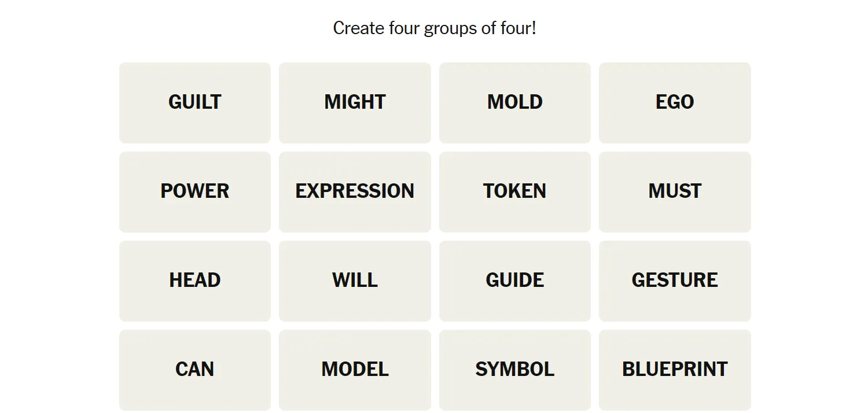
Task: Toggle selection of the MODEL word
Action: (x=355, y=370)
